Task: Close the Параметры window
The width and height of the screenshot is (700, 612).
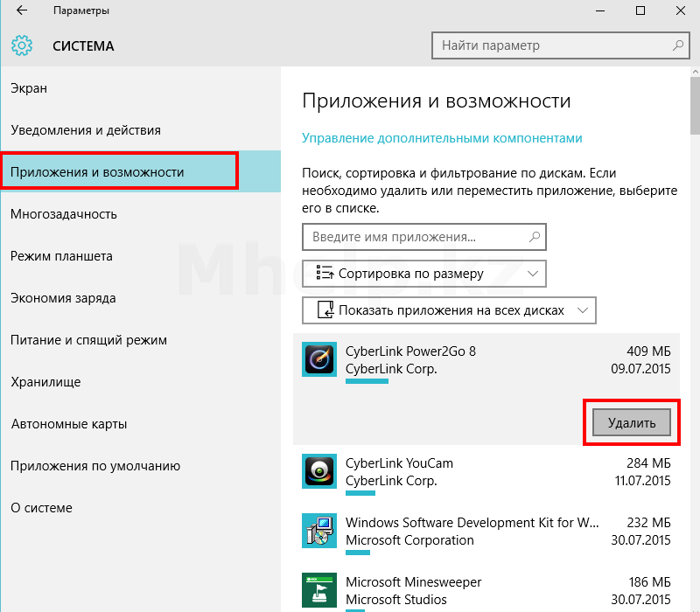Action: (681, 10)
